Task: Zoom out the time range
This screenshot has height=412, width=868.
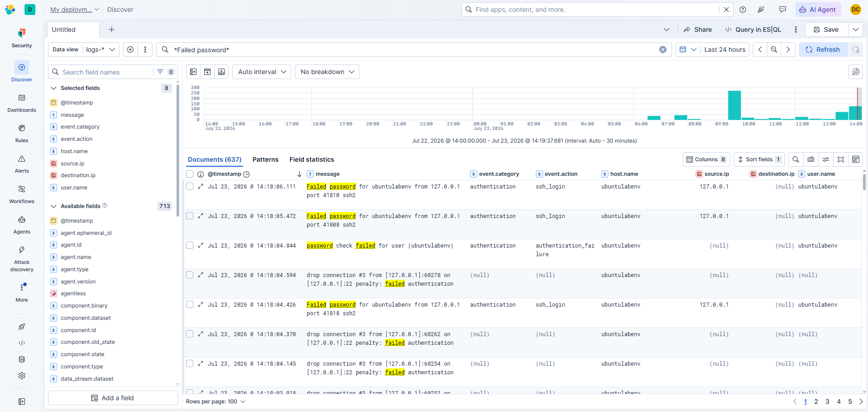Action: 774,50
